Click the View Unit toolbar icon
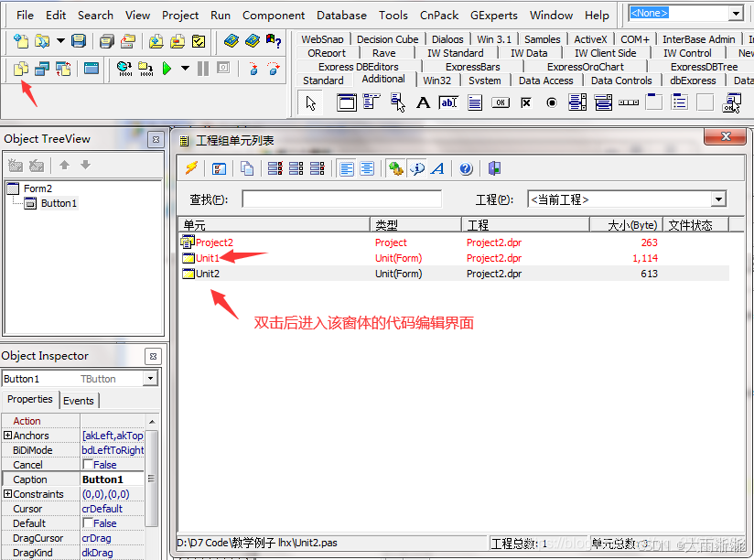 [21, 69]
